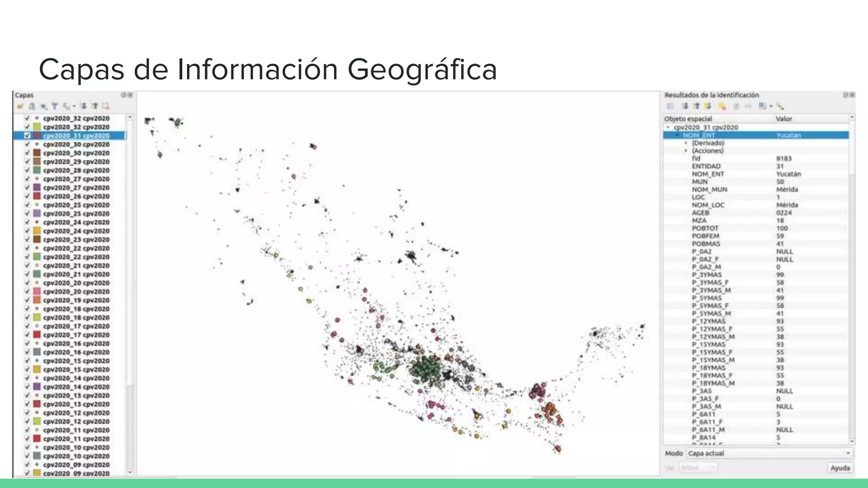
Task: Collapse all layers in Capas toolbar
Action: point(95,106)
